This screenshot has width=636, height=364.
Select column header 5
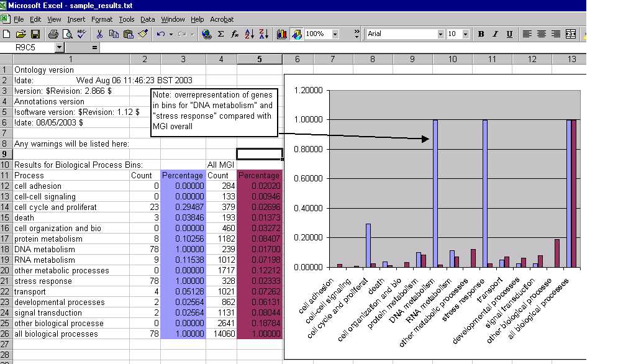pos(260,59)
